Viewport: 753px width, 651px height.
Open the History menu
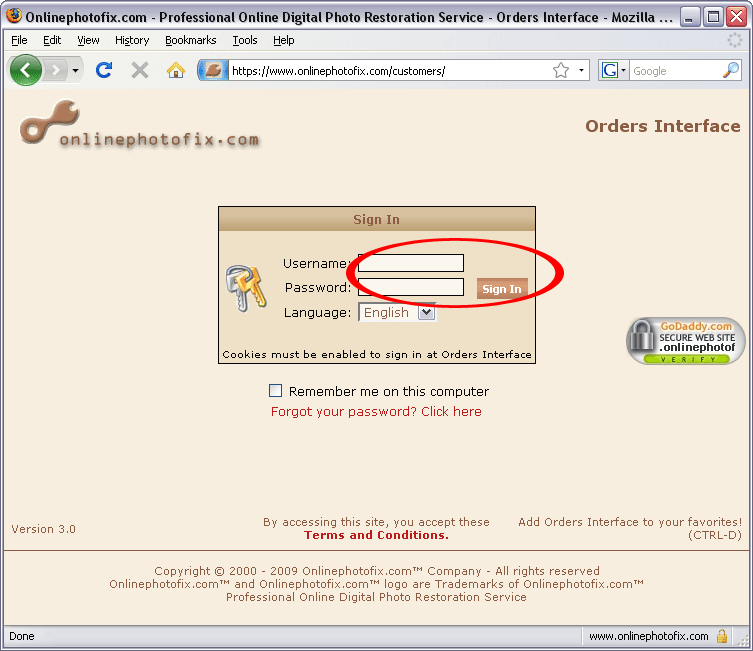tap(132, 40)
